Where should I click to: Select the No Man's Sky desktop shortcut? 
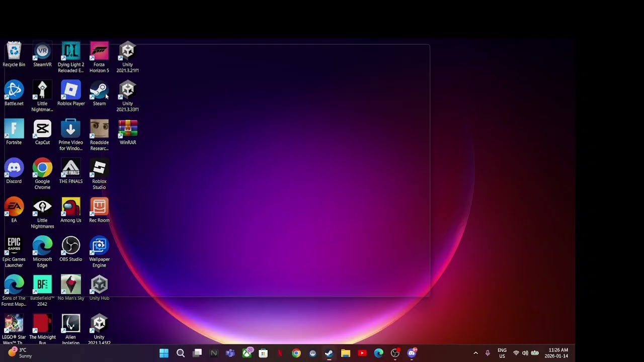pyautogui.click(x=71, y=288)
